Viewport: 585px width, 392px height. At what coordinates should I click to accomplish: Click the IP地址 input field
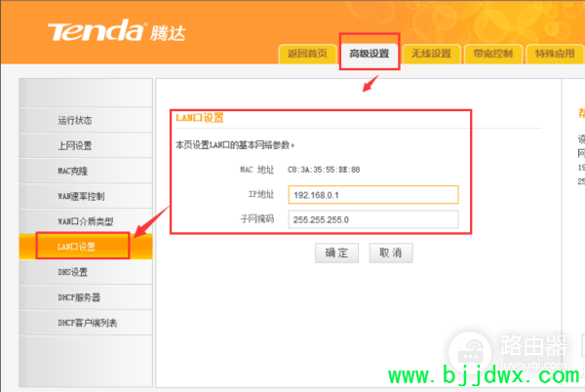coord(373,195)
